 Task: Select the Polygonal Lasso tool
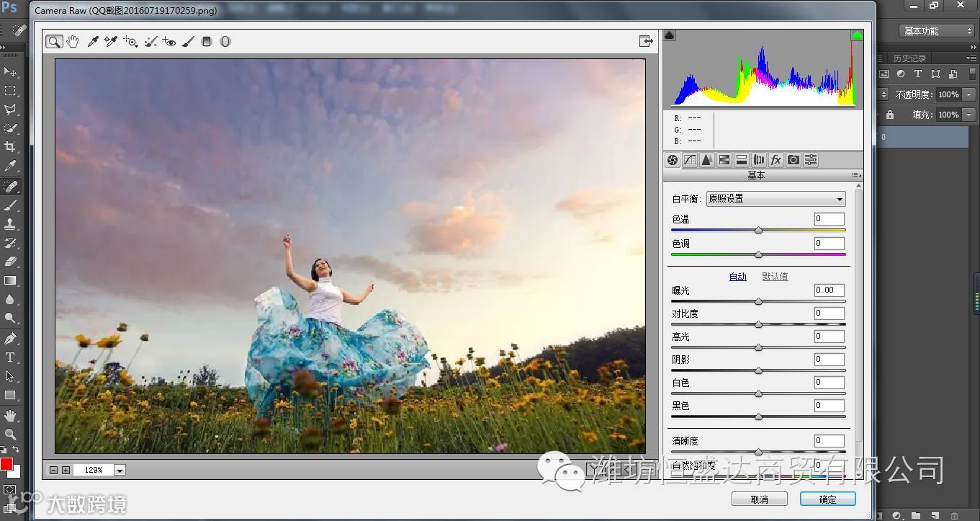[11, 110]
